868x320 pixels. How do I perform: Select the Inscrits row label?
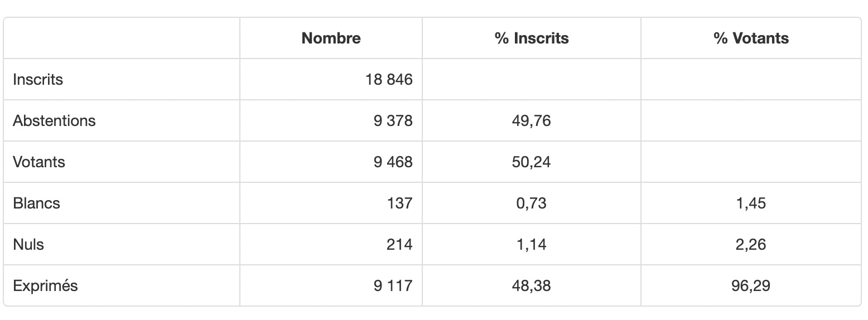tap(38, 80)
